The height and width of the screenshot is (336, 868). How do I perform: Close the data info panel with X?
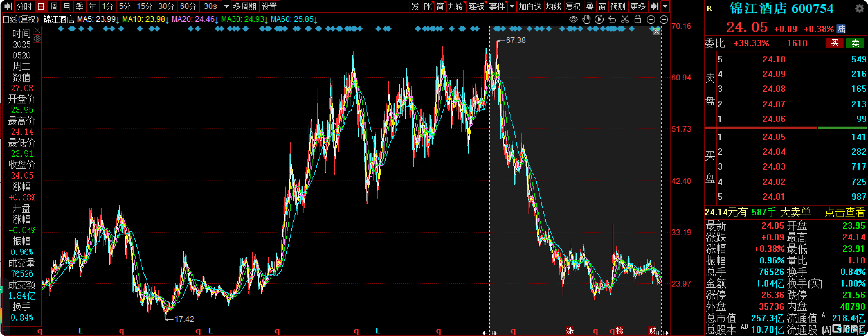pos(37,30)
